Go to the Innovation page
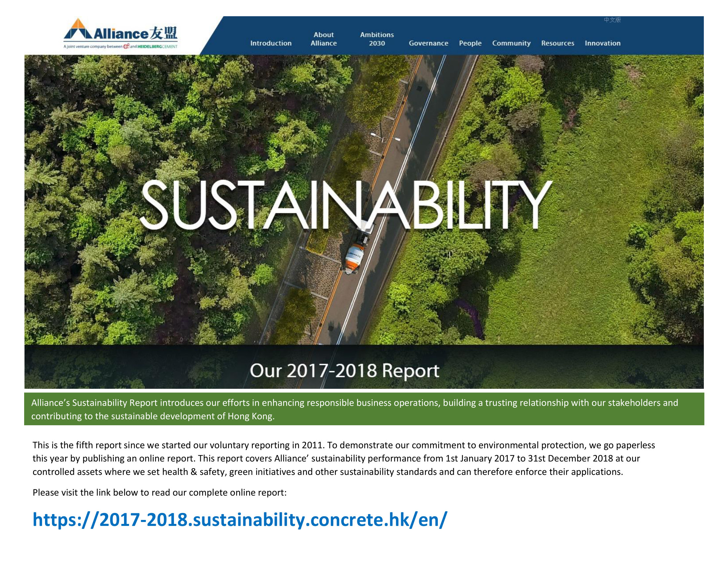 tap(602, 43)
